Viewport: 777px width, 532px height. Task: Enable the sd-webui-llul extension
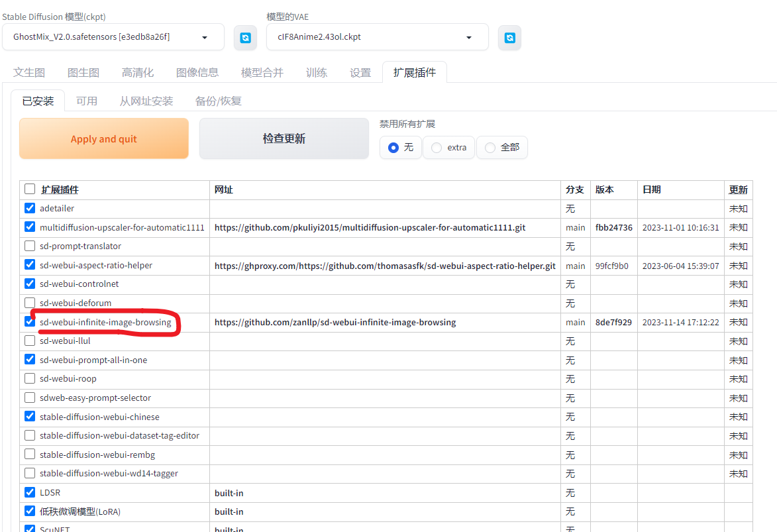click(30, 341)
